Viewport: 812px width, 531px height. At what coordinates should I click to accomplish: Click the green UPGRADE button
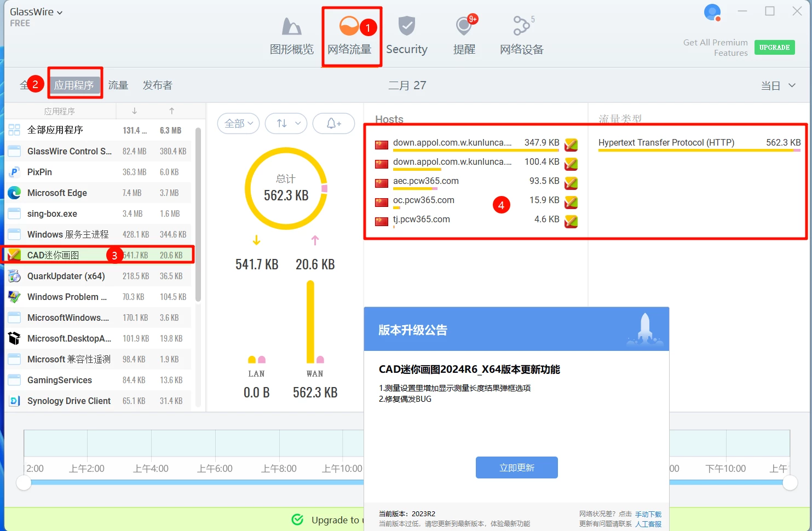coord(774,48)
